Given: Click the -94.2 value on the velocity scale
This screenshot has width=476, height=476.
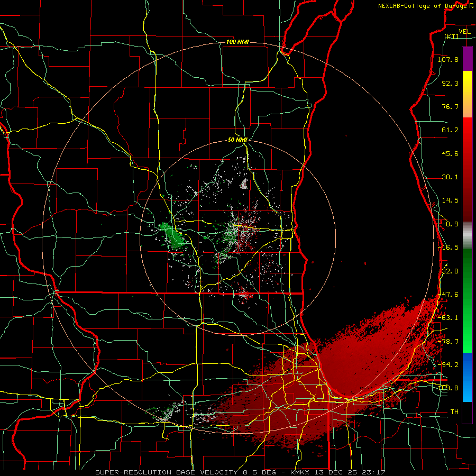Looking at the screenshot, I should (x=448, y=364).
